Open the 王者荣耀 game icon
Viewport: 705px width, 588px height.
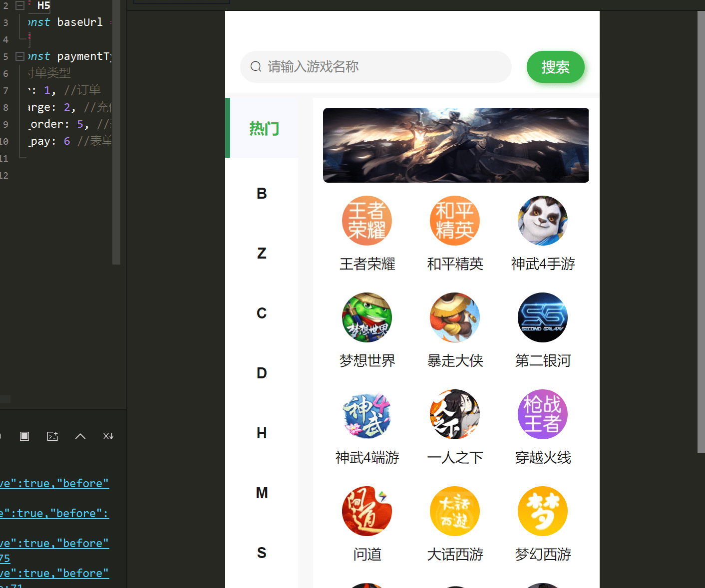(x=367, y=221)
